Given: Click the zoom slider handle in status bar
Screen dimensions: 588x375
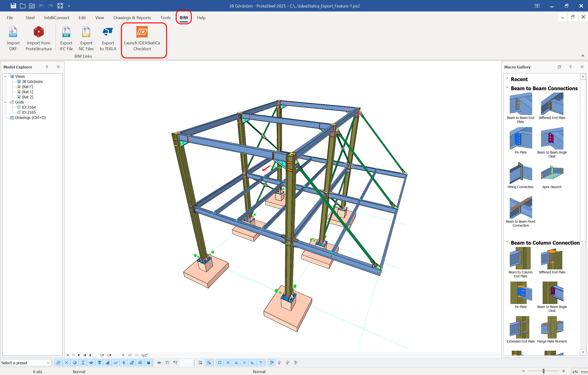Looking at the screenshot, I should point(544,371).
